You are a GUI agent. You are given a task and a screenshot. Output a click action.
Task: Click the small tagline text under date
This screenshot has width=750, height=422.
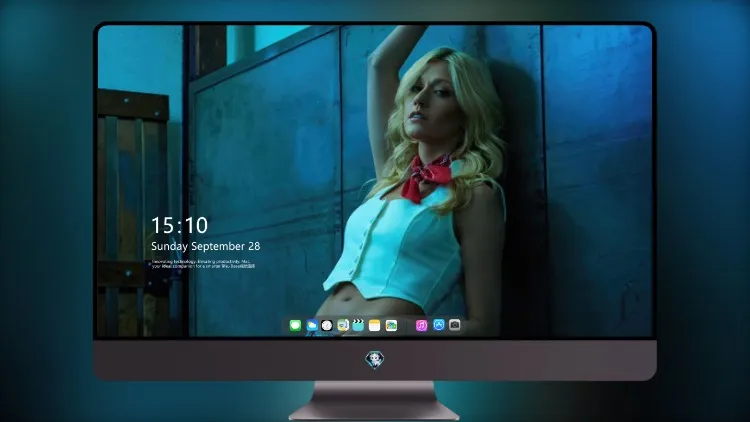pyautogui.click(x=203, y=264)
